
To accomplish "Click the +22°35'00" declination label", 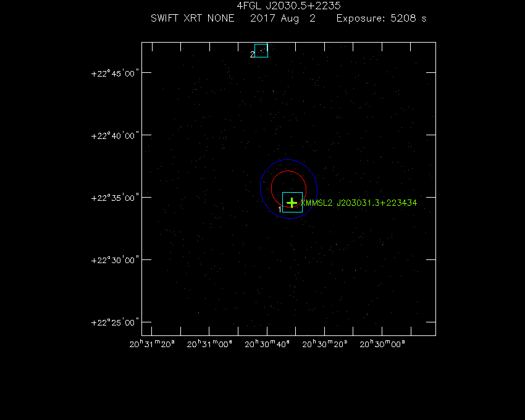I will (115, 198).
